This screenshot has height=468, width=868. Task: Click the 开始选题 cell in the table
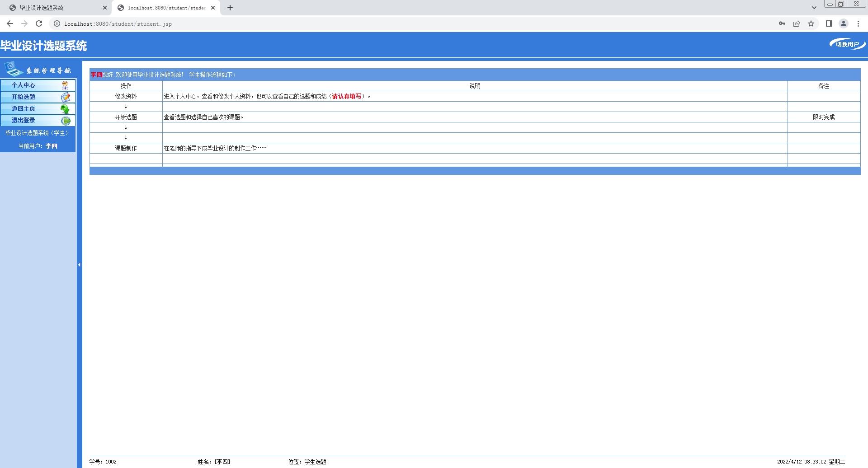click(x=126, y=117)
